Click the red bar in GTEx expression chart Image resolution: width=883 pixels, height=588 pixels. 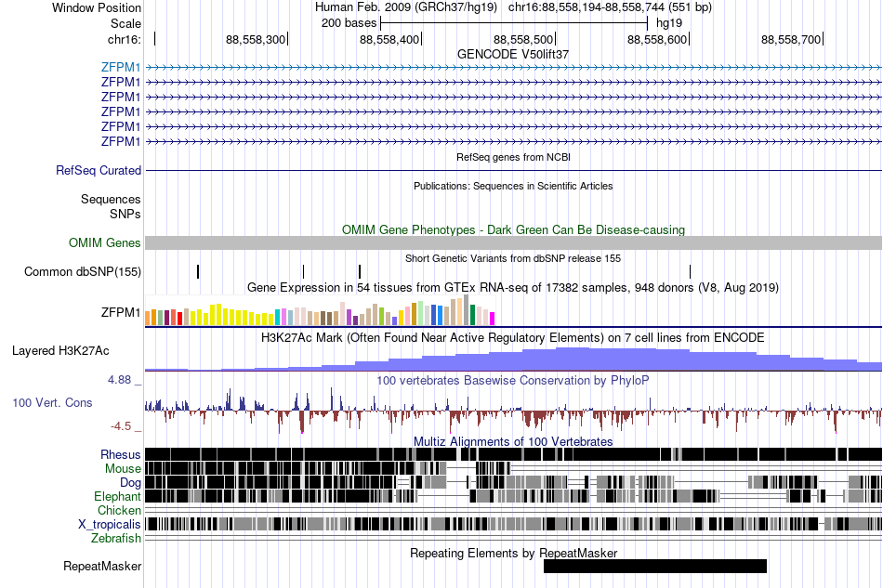[179, 319]
